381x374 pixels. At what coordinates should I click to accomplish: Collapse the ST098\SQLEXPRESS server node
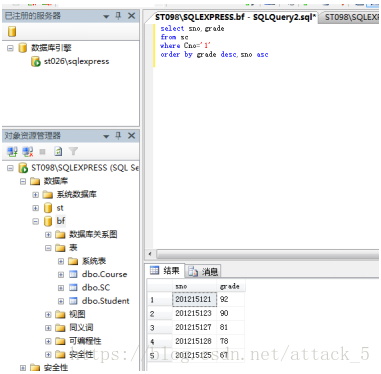(10, 168)
